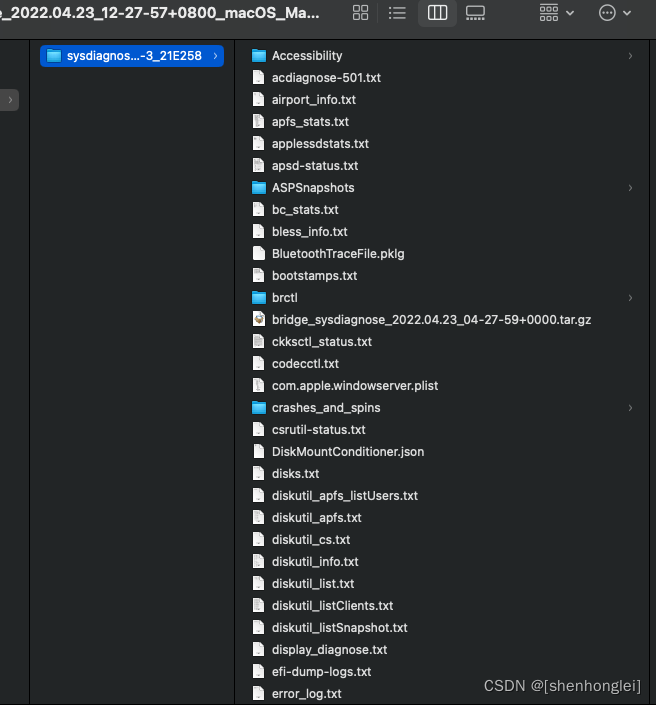Select diskutil_info.txt file name
The width and height of the screenshot is (656, 705).
point(315,562)
